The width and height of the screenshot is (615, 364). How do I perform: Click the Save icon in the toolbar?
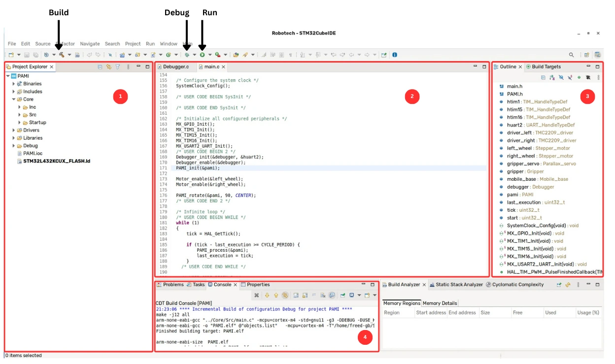coord(27,55)
